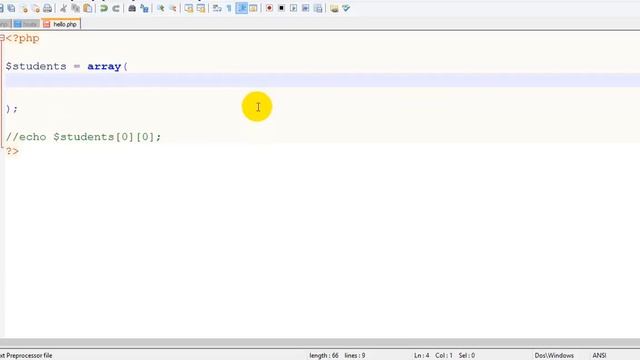Viewport: 640px width, 360px height.
Task: Play back the recorded macro
Action: [293, 8]
